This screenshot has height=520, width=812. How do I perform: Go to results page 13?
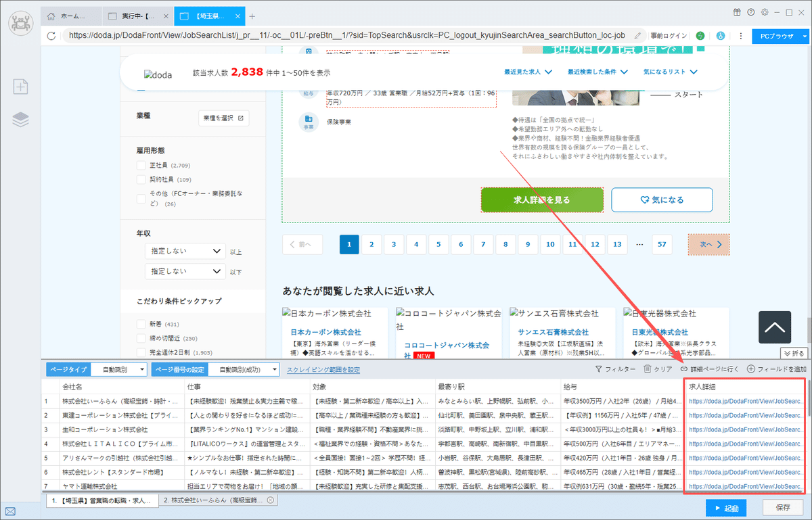[617, 244]
